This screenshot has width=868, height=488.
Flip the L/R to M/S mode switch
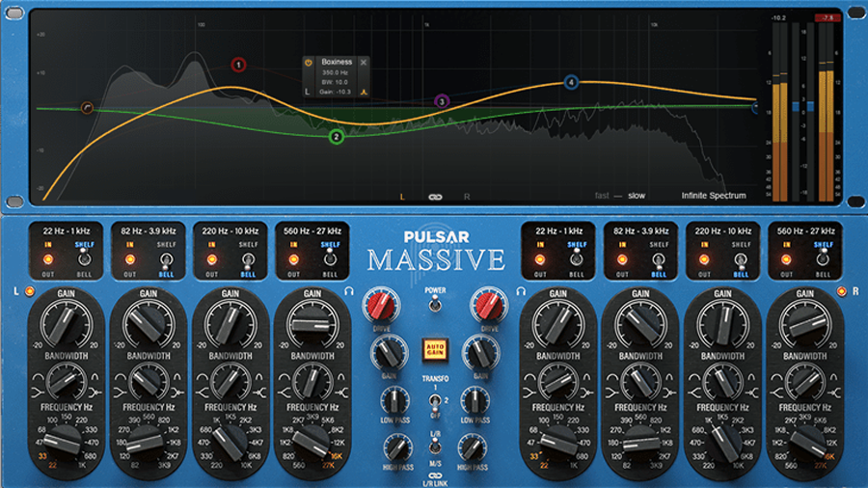tap(435, 446)
